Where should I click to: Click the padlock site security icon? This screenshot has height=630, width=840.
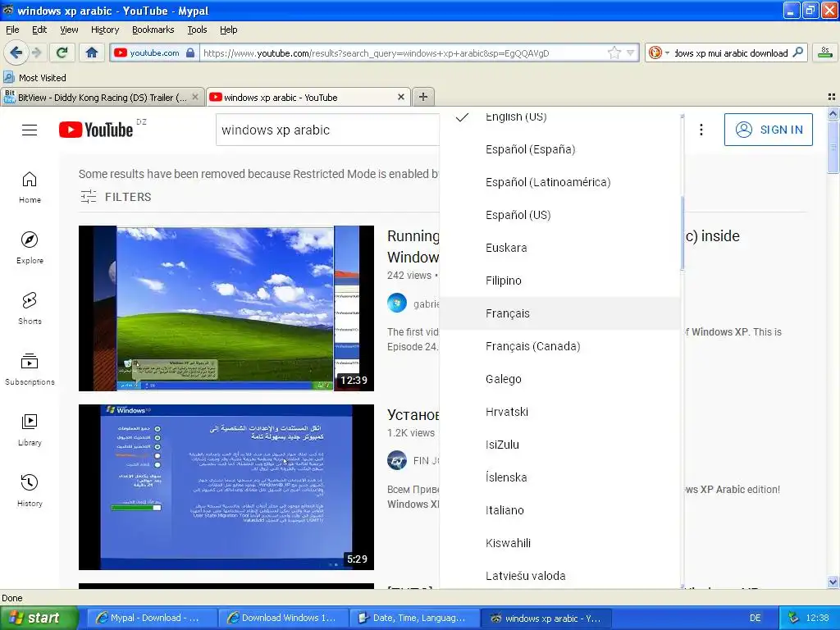point(190,52)
